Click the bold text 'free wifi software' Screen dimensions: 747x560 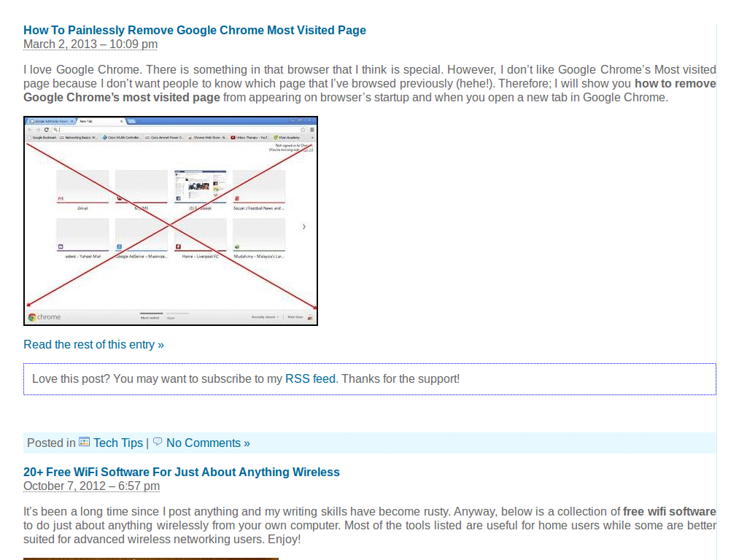pos(670,511)
